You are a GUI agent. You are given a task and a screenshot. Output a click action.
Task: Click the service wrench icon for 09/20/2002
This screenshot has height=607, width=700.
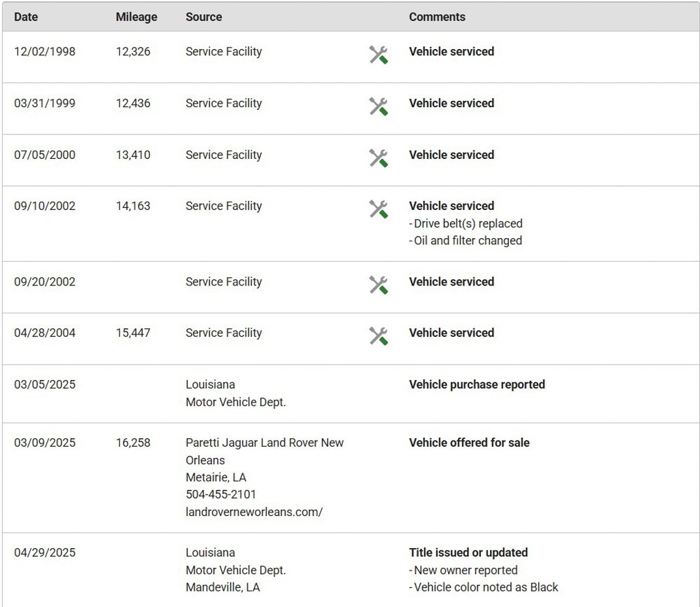378,285
